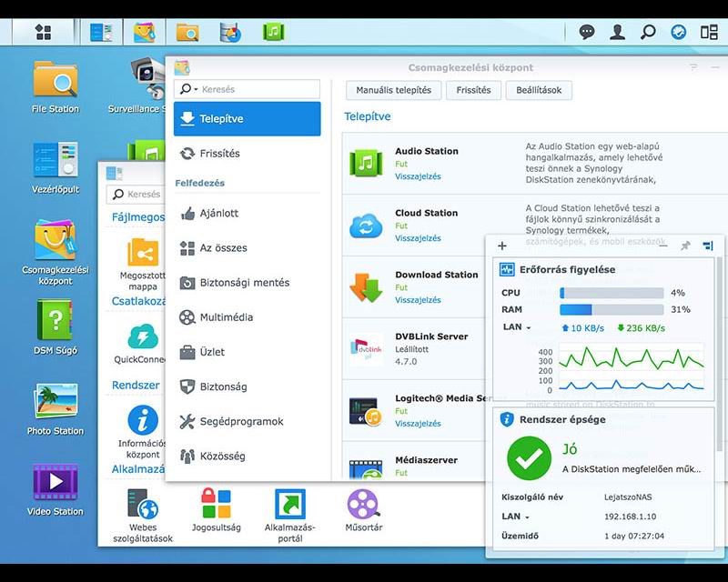
Task: Click the Keresés search field in package center
Action: (258, 89)
